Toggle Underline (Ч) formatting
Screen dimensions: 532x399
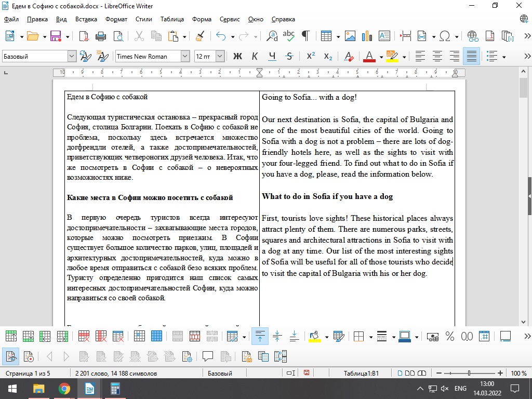272,56
